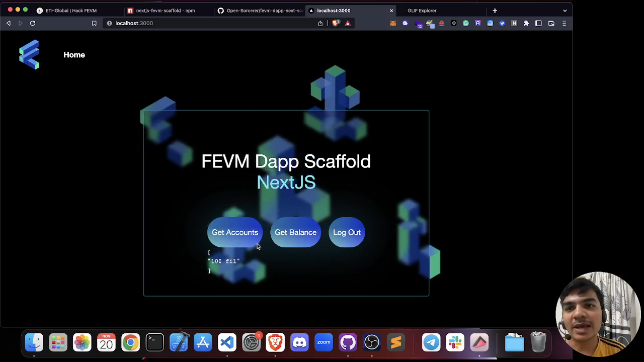The height and width of the screenshot is (362, 644).
Task: Expand the tab search chevron
Action: coord(565,11)
